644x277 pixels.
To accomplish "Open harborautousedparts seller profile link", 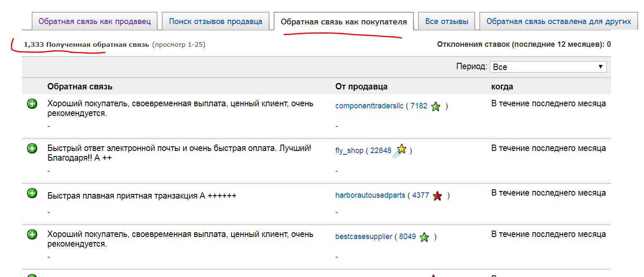I will [370, 196].
